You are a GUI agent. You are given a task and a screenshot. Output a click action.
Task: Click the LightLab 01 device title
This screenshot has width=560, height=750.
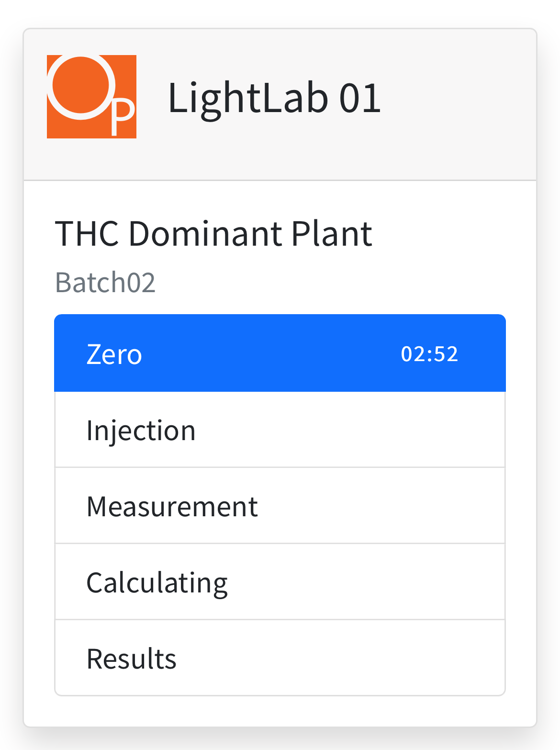[x=274, y=97]
